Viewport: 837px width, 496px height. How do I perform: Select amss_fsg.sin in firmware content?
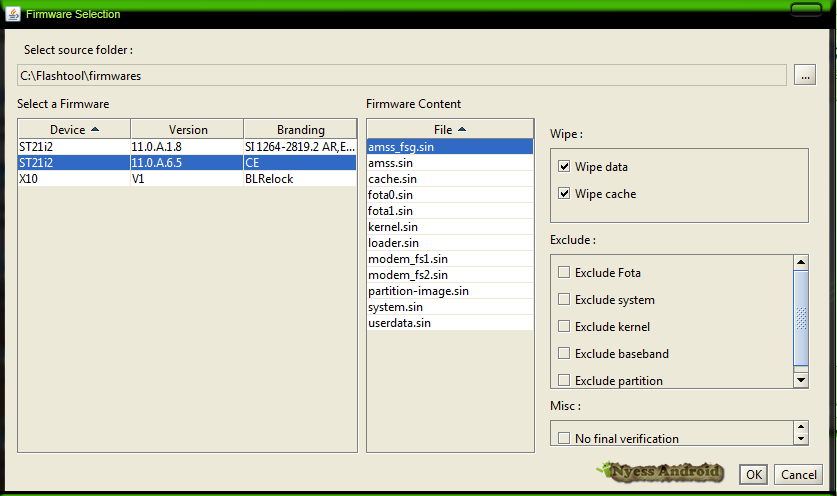pos(450,147)
